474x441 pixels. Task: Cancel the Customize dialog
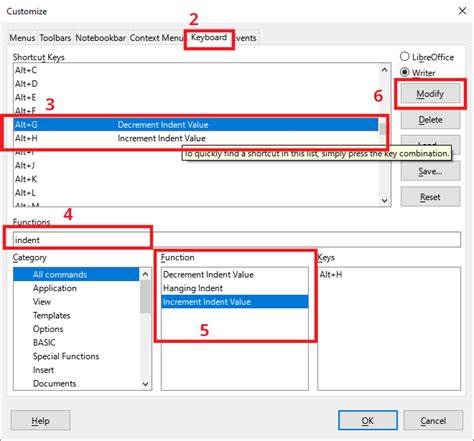[433, 421]
